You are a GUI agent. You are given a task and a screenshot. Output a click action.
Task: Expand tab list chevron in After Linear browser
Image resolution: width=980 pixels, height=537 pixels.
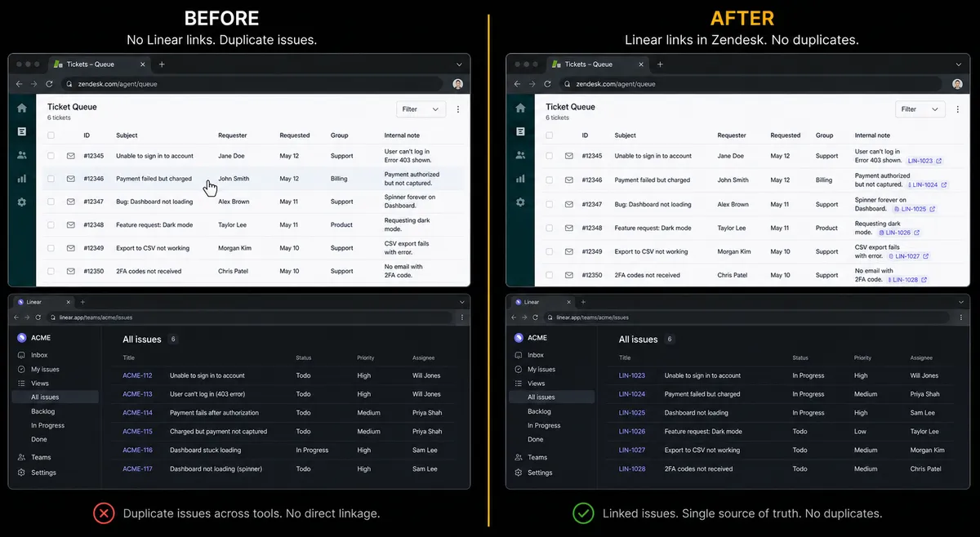click(961, 302)
